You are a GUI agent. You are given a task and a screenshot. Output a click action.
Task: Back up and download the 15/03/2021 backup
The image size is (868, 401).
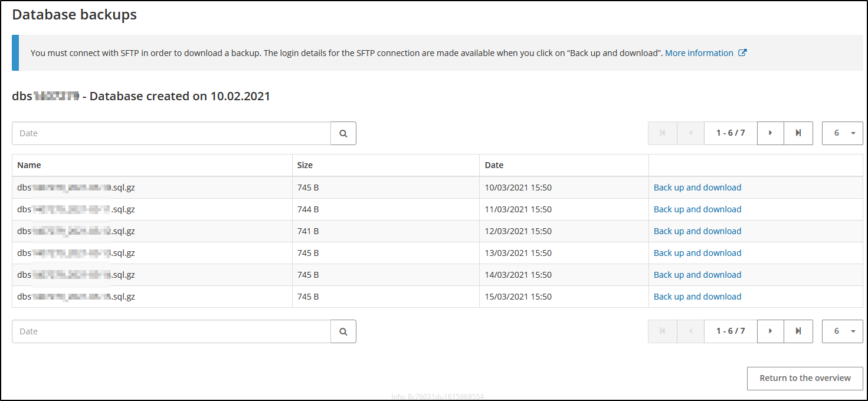point(697,297)
